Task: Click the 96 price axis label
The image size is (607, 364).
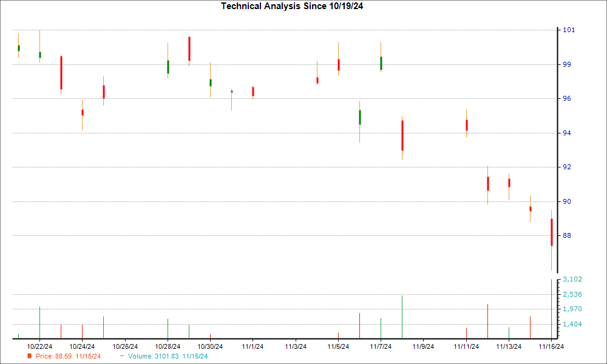Action: [567, 99]
